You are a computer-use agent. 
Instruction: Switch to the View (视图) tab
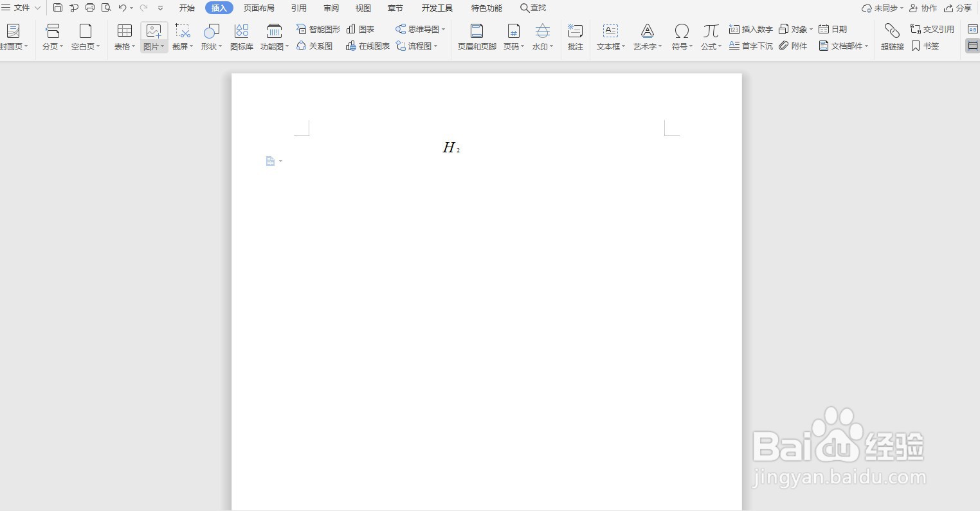(x=363, y=8)
